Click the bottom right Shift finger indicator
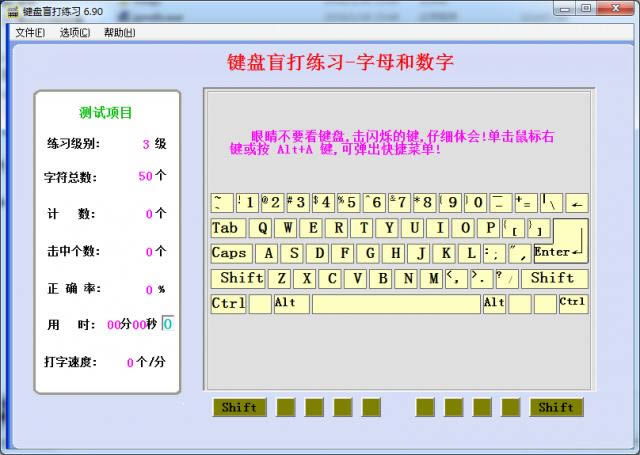Image resolution: width=640 pixels, height=455 pixels. point(556,407)
